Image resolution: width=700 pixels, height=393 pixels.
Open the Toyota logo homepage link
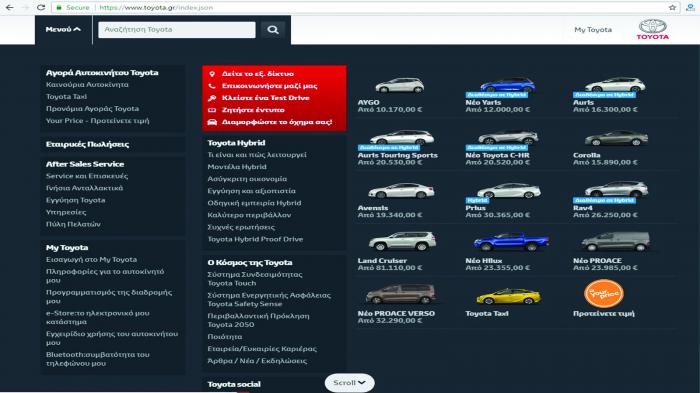652,29
